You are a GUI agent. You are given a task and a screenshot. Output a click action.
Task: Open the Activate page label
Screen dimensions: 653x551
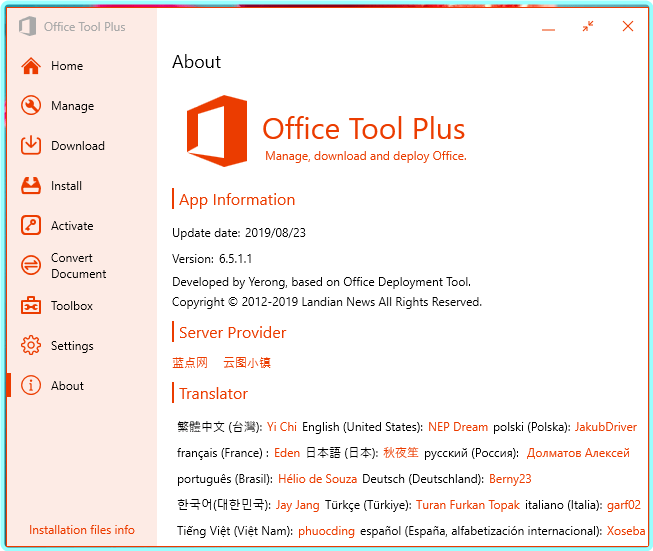pos(72,226)
